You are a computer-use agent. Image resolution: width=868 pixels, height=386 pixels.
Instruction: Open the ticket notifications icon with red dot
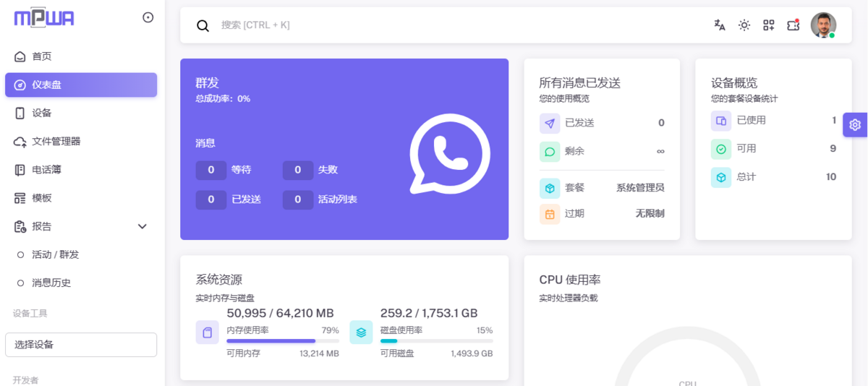793,25
